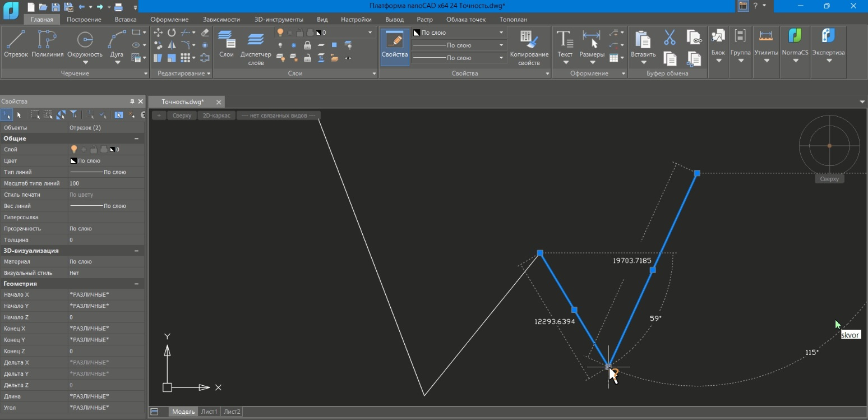Open the Оформление ribbon tab
Viewport: 868px width, 420px height.
(169, 19)
